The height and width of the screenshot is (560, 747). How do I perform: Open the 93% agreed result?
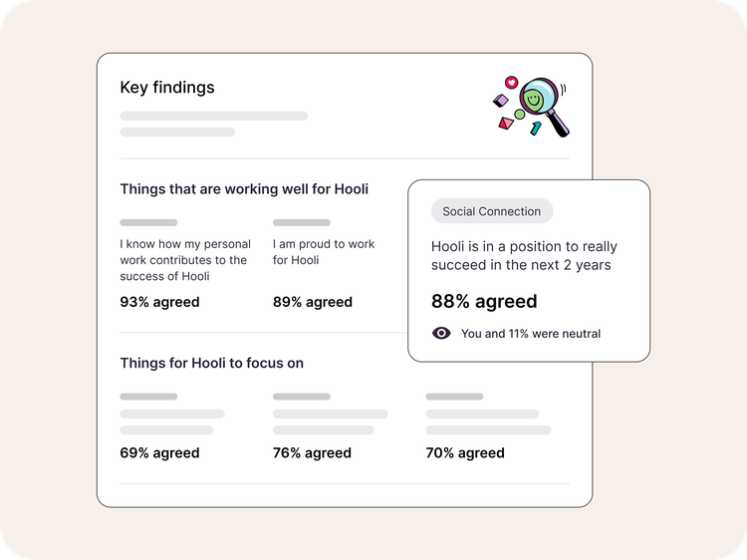click(159, 302)
